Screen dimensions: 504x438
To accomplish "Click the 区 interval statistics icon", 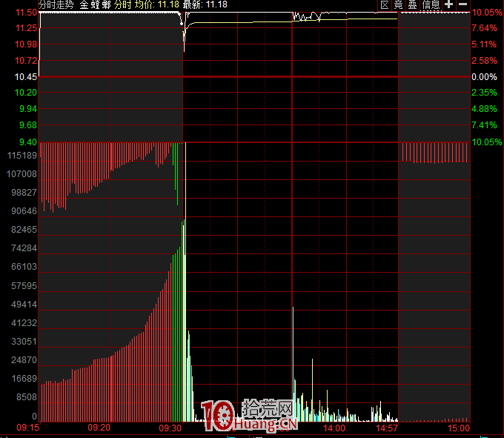I will pos(384,4).
